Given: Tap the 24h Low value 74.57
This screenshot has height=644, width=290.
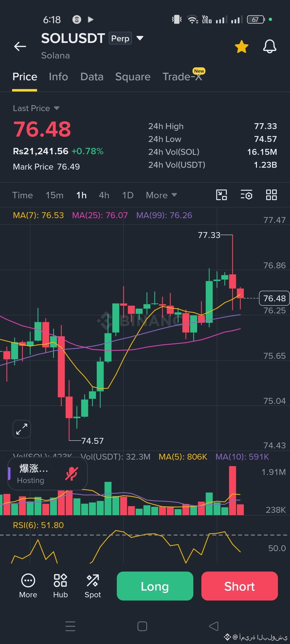Looking at the screenshot, I should 265,139.
